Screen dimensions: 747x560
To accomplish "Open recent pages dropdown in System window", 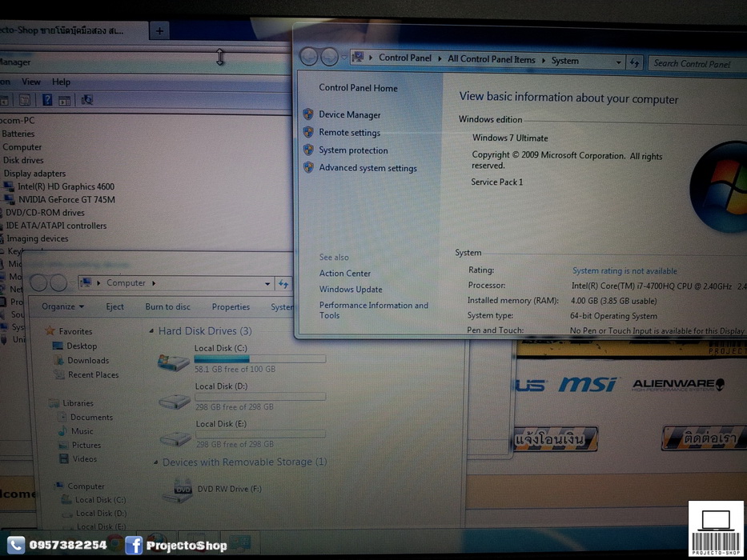I will [344, 58].
